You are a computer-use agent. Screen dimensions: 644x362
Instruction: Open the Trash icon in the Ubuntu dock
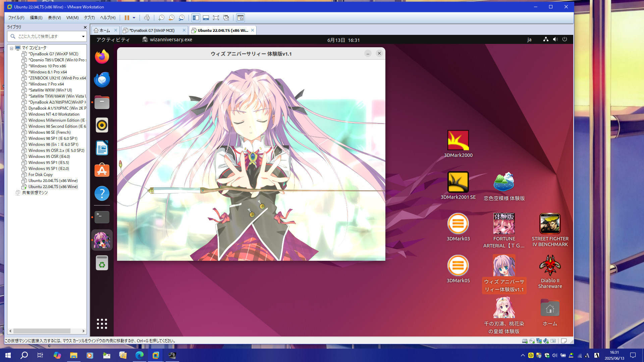[x=102, y=263]
